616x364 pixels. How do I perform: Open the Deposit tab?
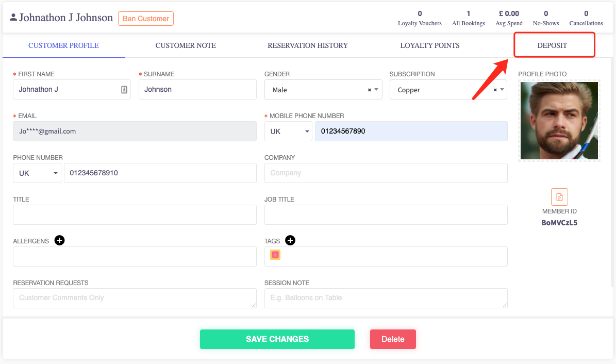(x=553, y=45)
